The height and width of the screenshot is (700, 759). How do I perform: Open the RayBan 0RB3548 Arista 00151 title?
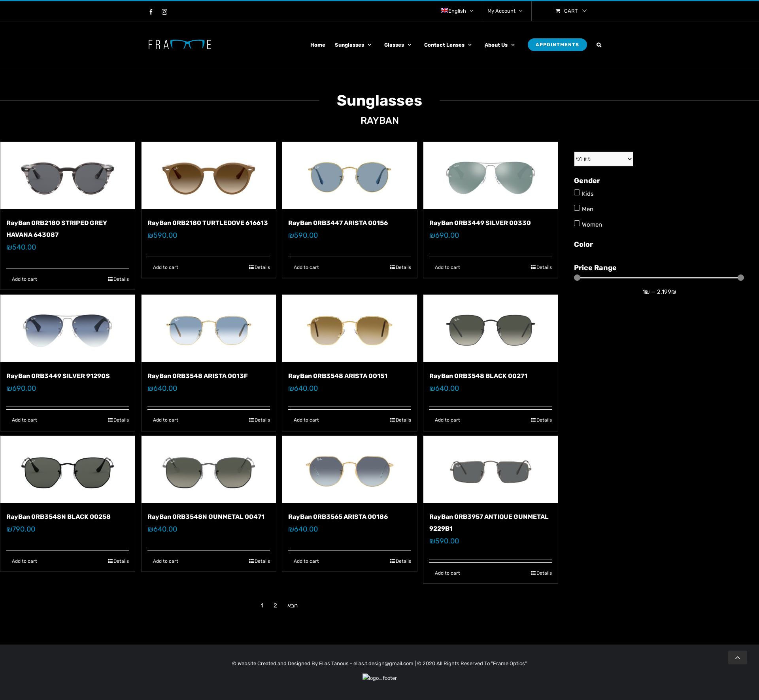tap(338, 376)
